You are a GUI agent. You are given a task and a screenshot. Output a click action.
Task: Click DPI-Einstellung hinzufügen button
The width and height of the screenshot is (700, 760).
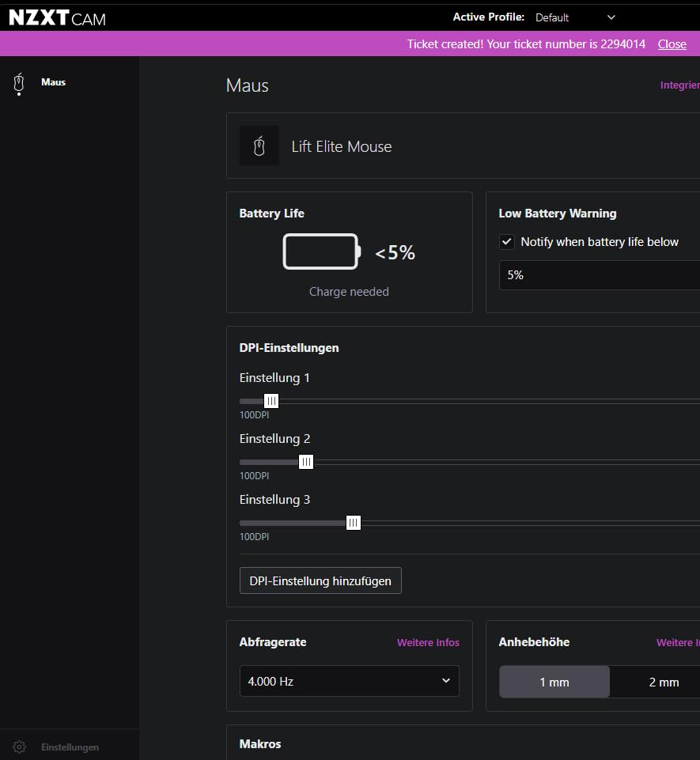[x=320, y=580]
